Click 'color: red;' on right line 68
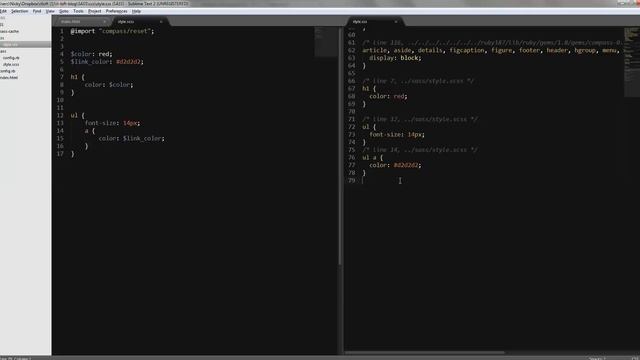This screenshot has height=360, width=640. (388, 96)
